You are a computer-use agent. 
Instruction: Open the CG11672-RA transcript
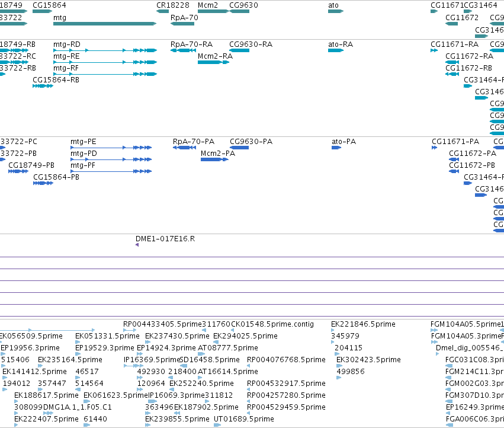(452, 62)
